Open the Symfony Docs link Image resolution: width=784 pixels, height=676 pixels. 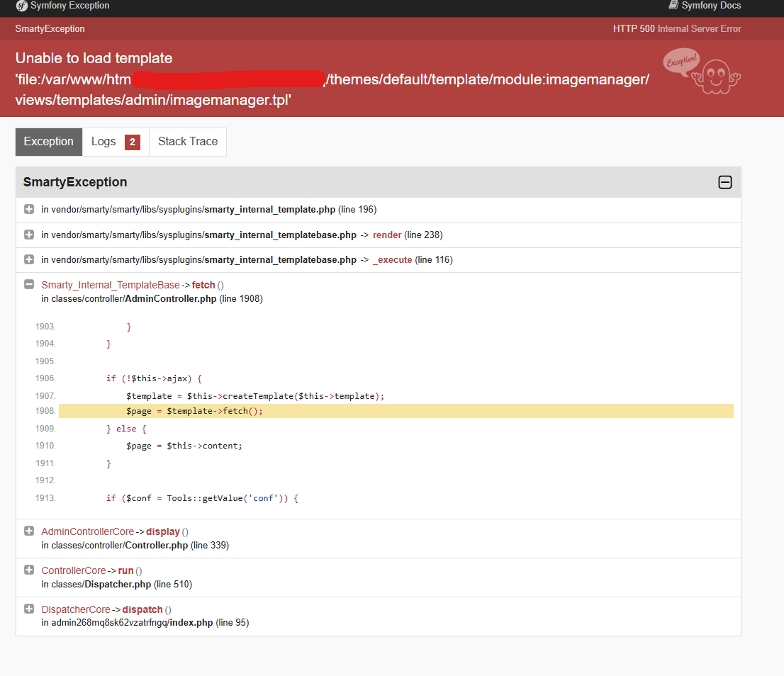coord(705,6)
